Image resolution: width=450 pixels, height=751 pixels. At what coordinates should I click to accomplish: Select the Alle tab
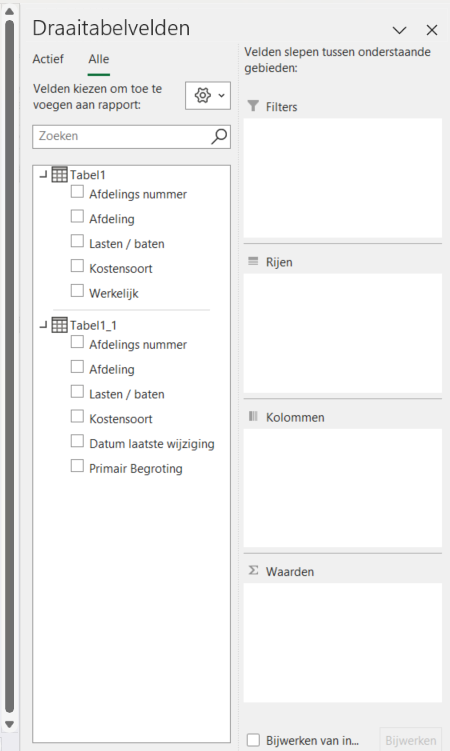pyautogui.click(x=99, y=59)
